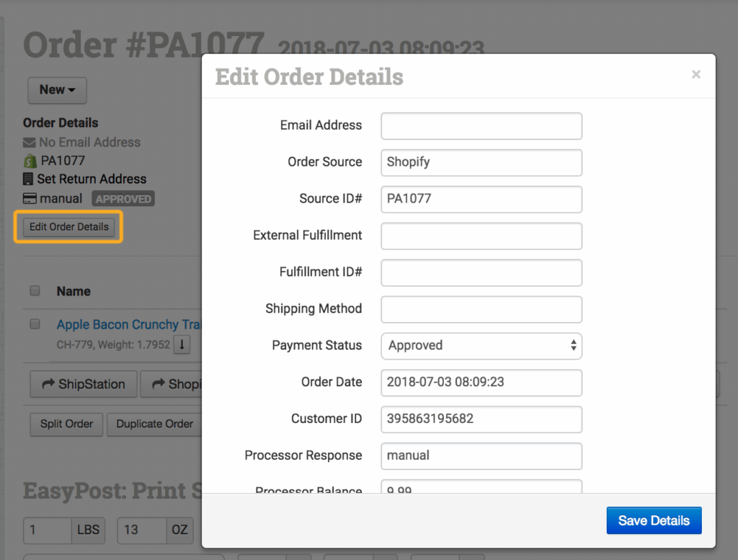
Task: Click the Split Order button
Action: [x=66, y=424]
